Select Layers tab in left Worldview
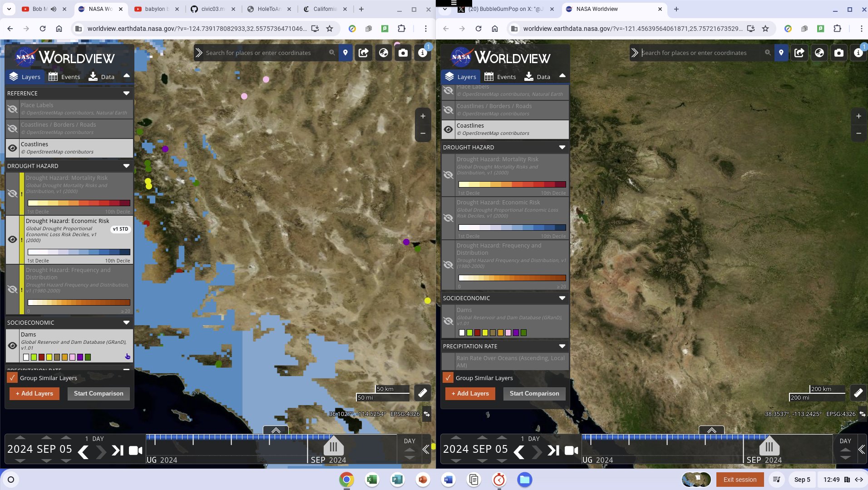The width and height of the screenshot is (868, 490). [x=25, y=77]
